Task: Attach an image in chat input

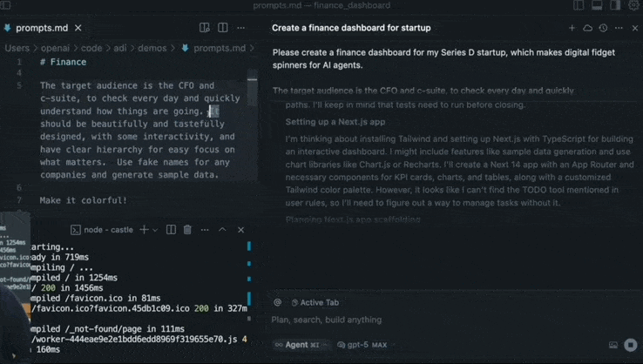Action: (613, 345)
